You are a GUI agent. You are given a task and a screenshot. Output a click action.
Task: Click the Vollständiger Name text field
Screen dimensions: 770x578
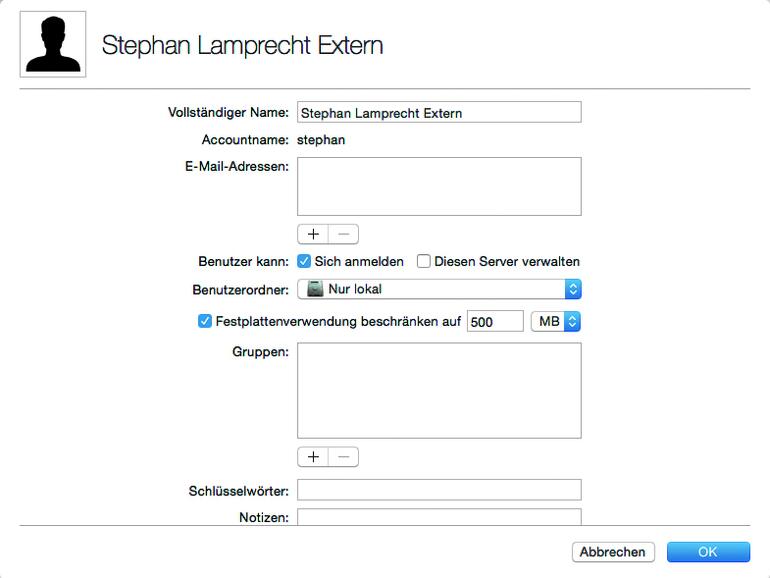click(x=439, y=113)
